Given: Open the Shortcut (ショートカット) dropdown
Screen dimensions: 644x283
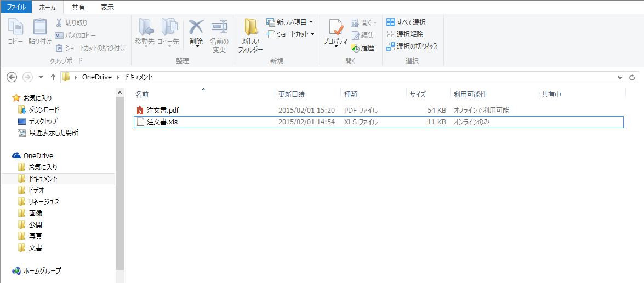Looking at the screenshot, I should click(290, 34).
